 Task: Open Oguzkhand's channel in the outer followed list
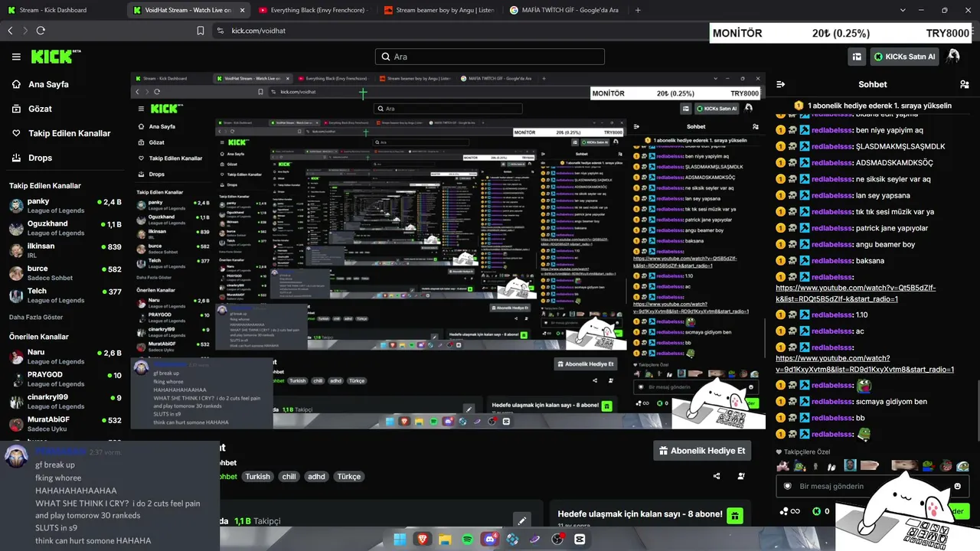(65, 227)
